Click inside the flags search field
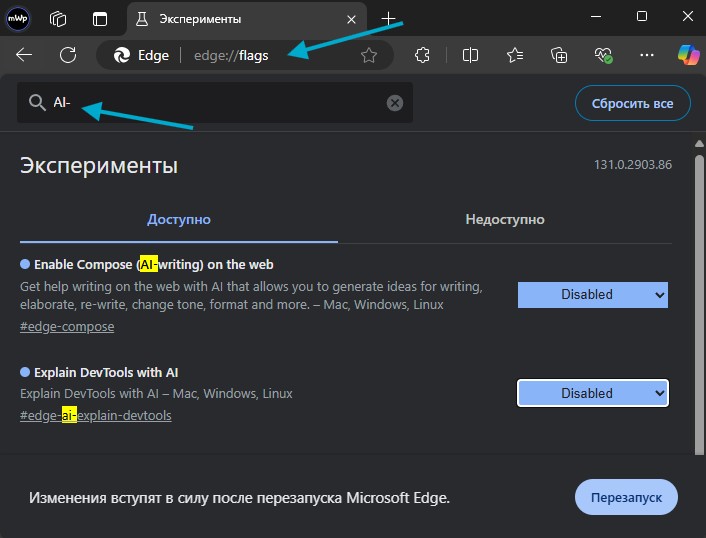 click(x=220, y=103)
